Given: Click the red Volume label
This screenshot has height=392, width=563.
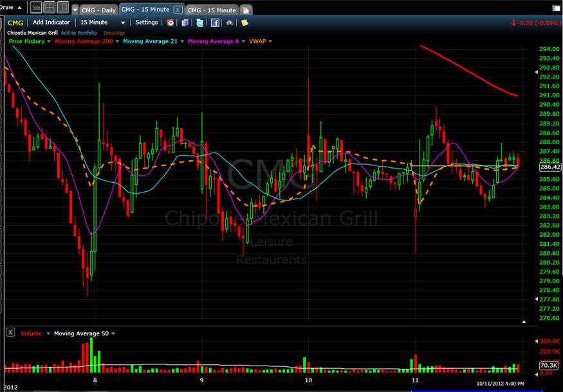Looking at the screenshot, I should point(32,333).
